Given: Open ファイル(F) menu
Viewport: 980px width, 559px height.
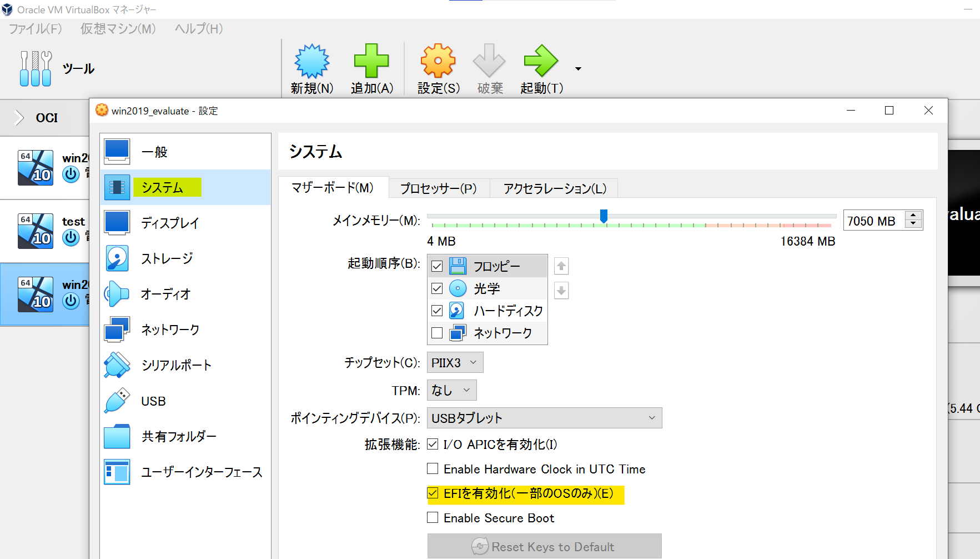Looking at the screenshot, I should coord(35,29).
